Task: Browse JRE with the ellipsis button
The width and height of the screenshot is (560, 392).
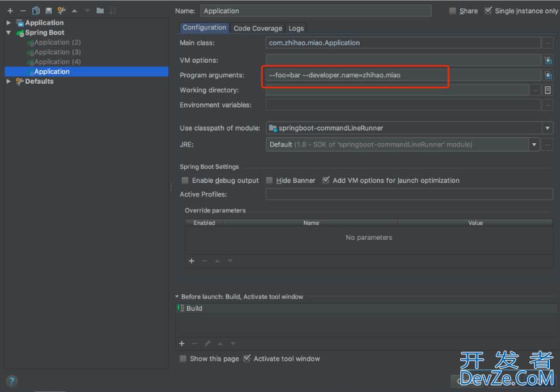Action: click(x=547, y=145)
